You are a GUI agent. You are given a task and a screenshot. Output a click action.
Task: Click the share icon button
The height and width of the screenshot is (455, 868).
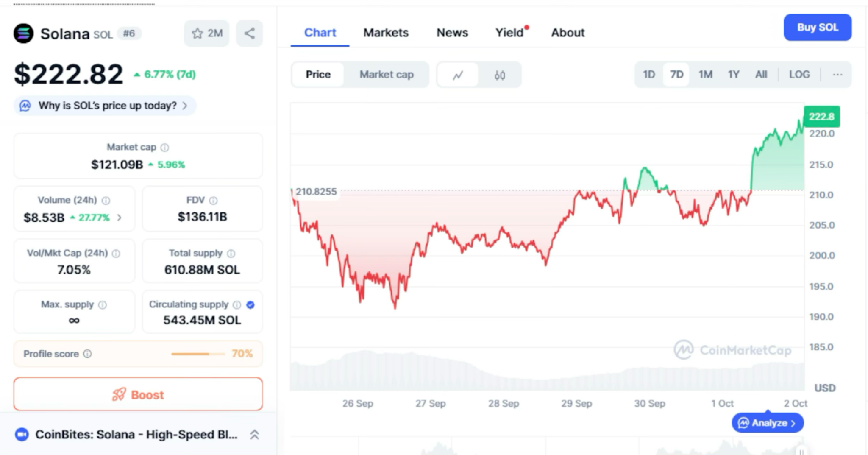250,33
